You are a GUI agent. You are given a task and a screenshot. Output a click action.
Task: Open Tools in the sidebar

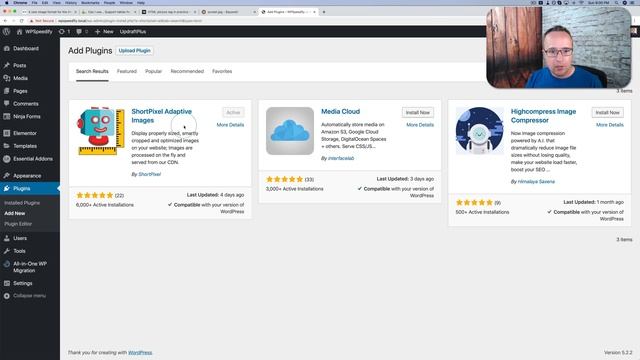point(19,251)
